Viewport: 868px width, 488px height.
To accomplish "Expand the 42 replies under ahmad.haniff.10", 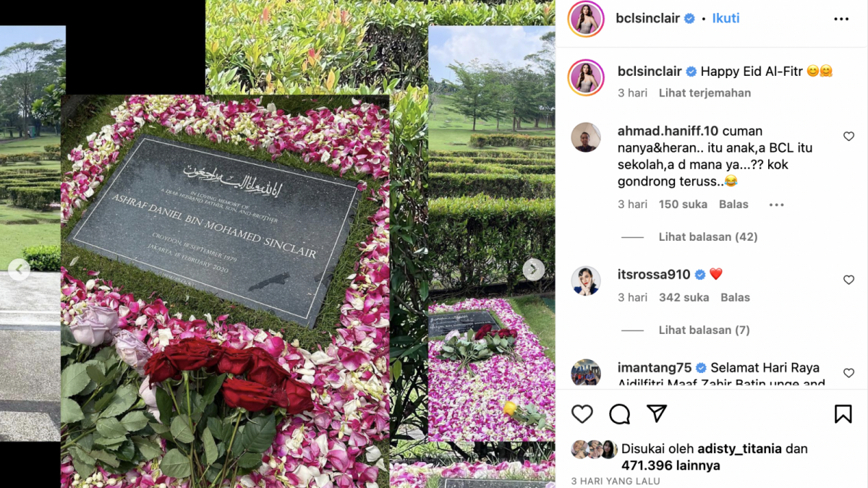I will pos(708,236).
